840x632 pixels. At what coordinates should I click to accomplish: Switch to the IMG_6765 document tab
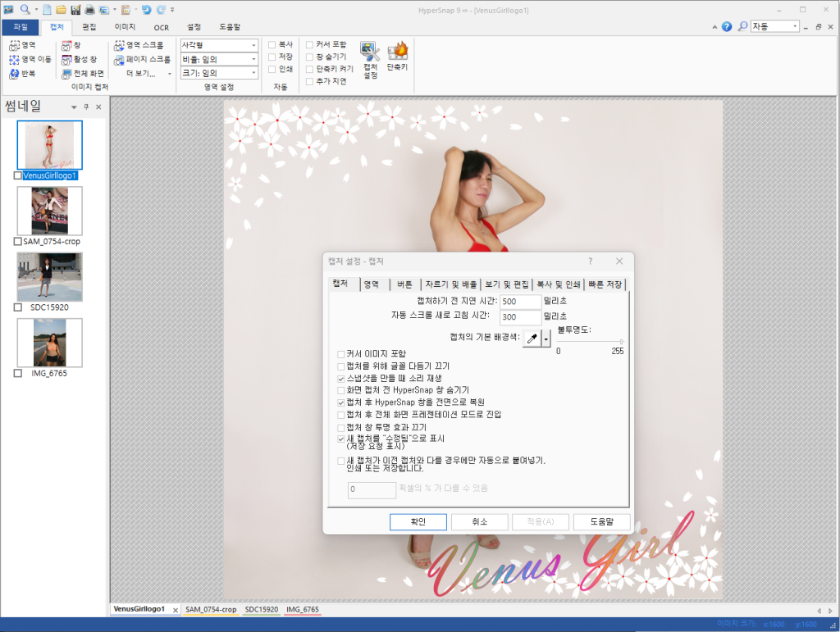tap(302, 610)
